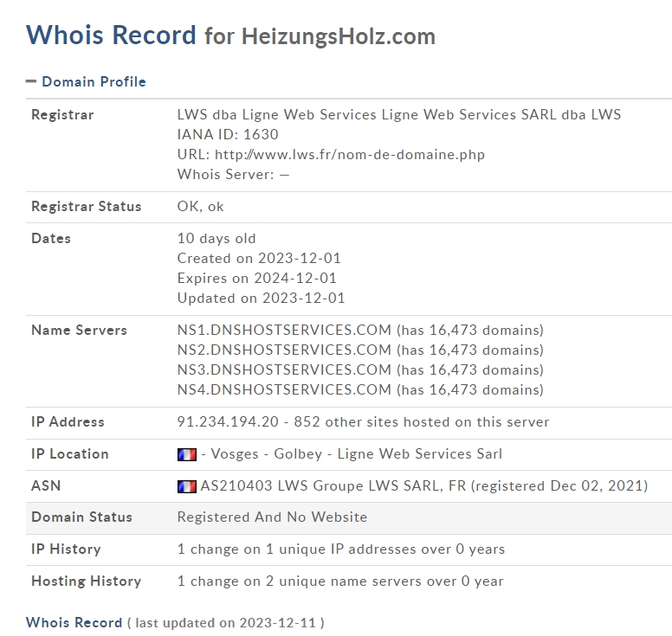This screenshot has height=636, width=672.
Task: Select the Dates row label
Action: tap(51, 239)
